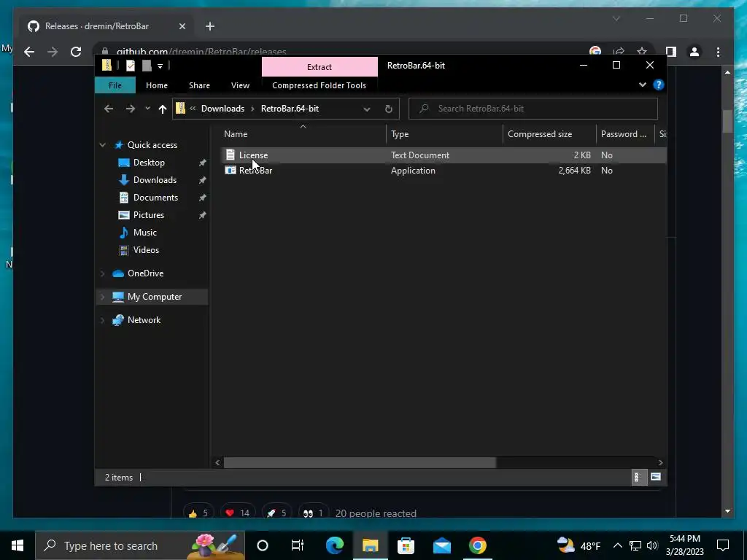747x560 pixels.
Task: Click the horizontal scrollbar in file list
Action: click(x=360, y=462)
